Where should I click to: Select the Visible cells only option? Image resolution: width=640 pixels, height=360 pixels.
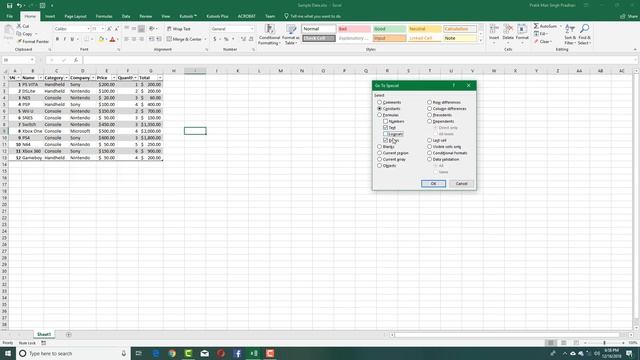point(429,147)
